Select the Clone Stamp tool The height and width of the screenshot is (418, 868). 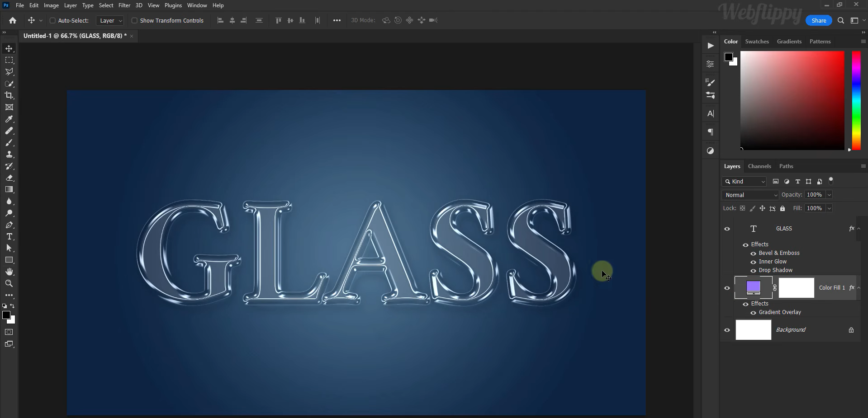tap(9, 155)
